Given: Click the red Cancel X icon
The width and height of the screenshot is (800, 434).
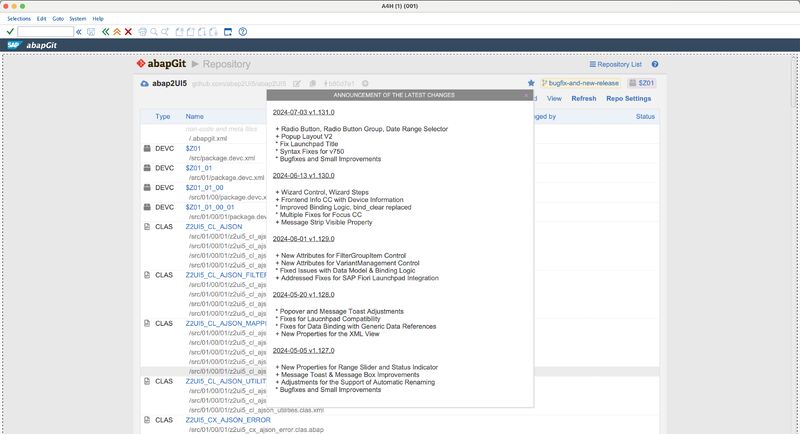Looking at the screenshot, I should coord(128,32).
